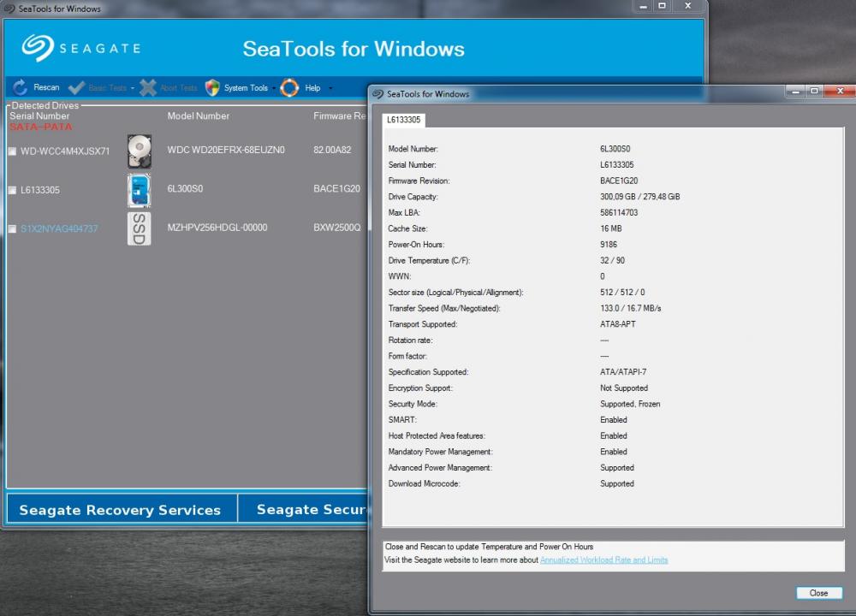
Task: Click the WDC hard drive picture
Action: [140, 151]
